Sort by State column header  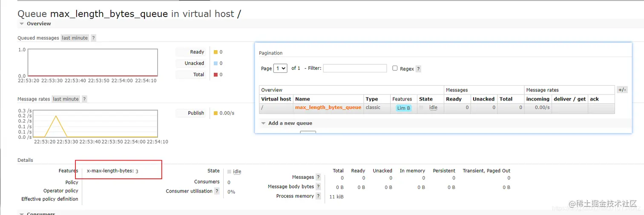pyautogui.click(x=426, y=99)
